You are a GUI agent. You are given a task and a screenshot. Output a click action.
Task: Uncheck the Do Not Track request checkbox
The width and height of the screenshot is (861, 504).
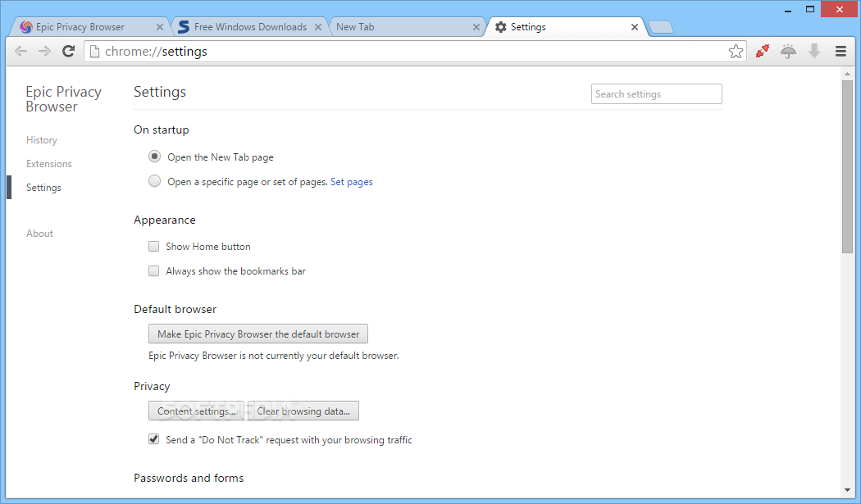click(154, 439)
